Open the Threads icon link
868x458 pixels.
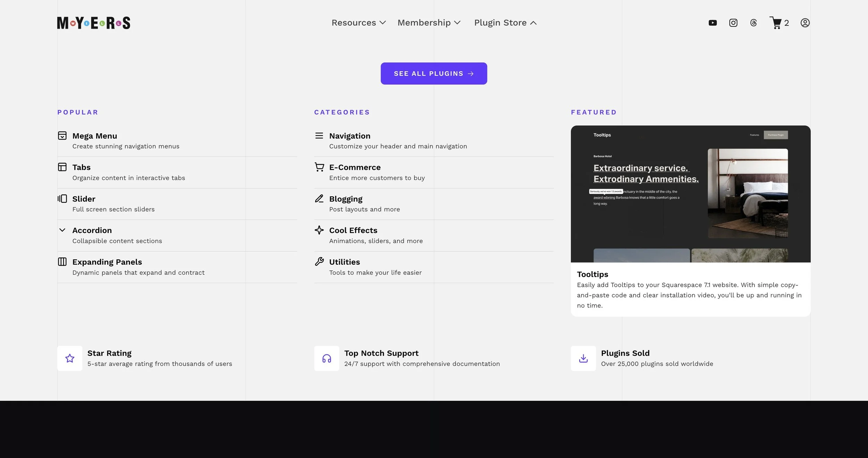click(x=753, y=23)
